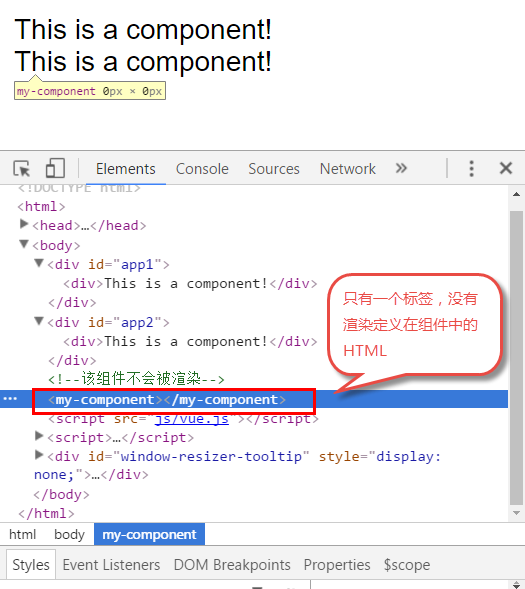Open the Properties pane tab
Screen dimensions: 525x589
337,565
